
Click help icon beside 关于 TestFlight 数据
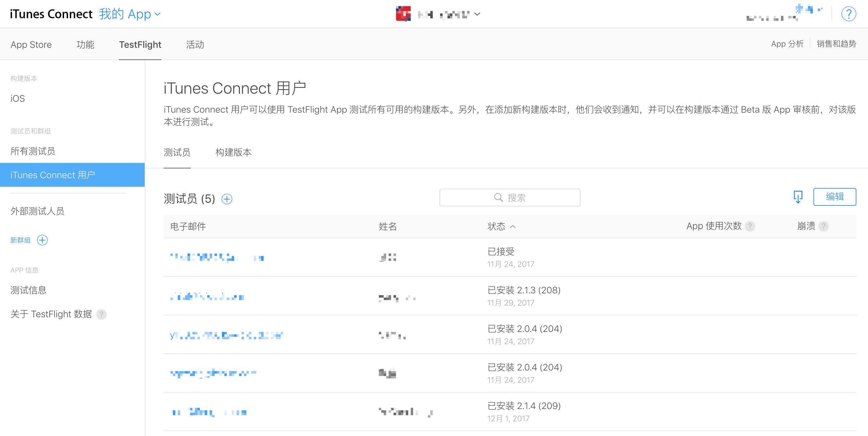coord(101,314)
